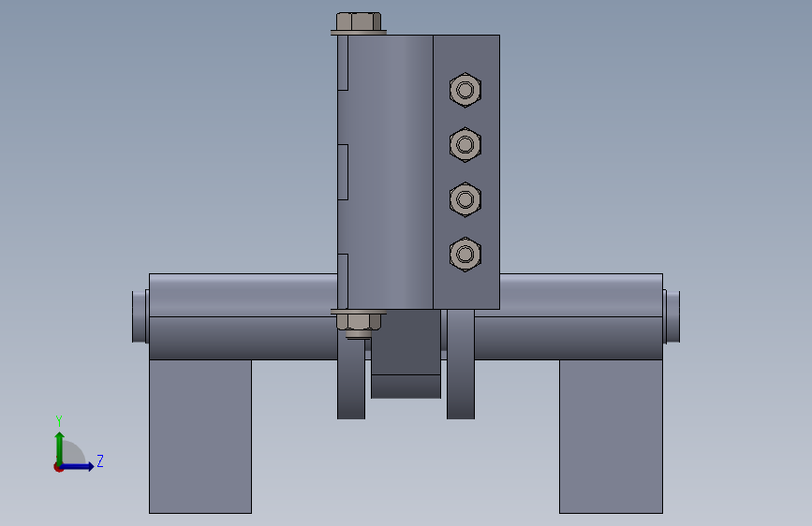This screenshot has height=526, width=812.
Task: Select the third hex nut from the top
Action: tap(465, 199)
